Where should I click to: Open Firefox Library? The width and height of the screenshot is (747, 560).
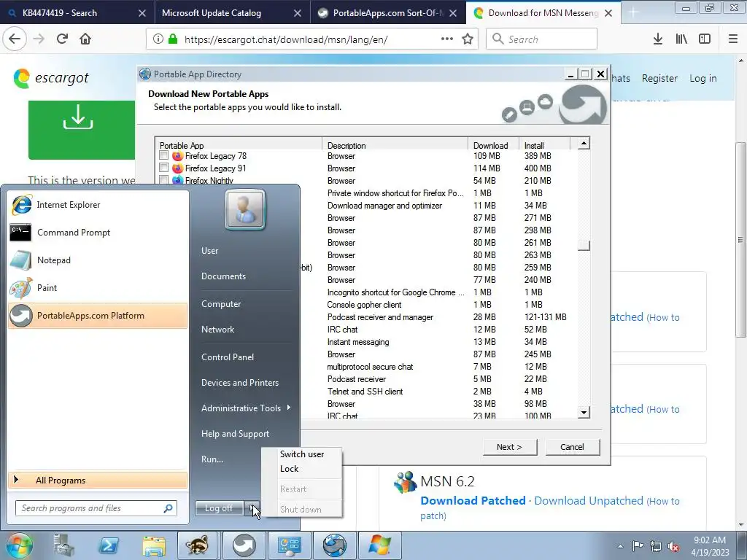coord(681,39)
